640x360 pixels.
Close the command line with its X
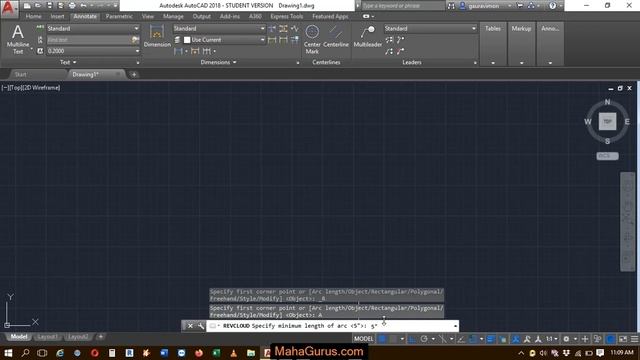click(190, 326)
